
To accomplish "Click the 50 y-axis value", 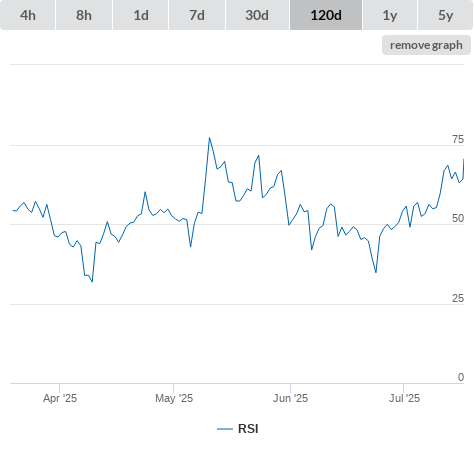I will click(458, 218).
